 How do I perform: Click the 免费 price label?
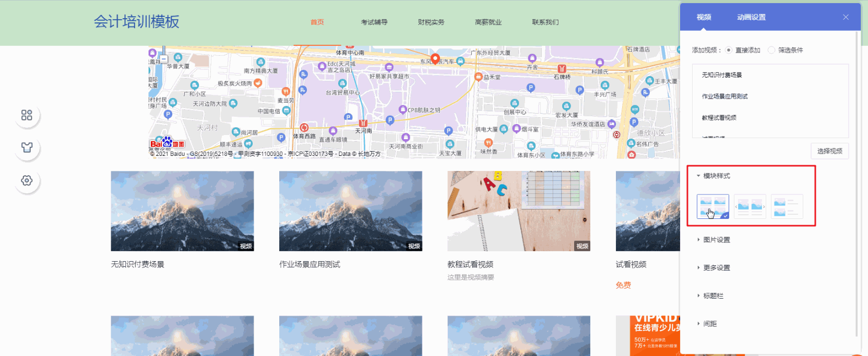623,285
